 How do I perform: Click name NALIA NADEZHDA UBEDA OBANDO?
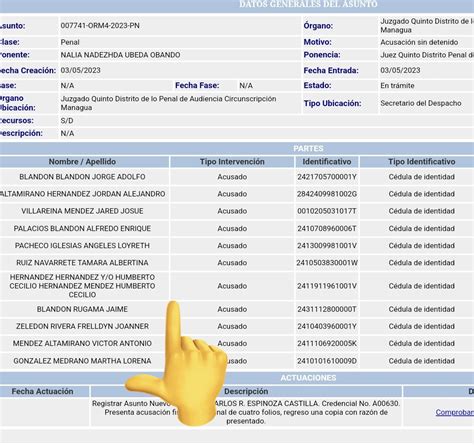coord(120,55)
